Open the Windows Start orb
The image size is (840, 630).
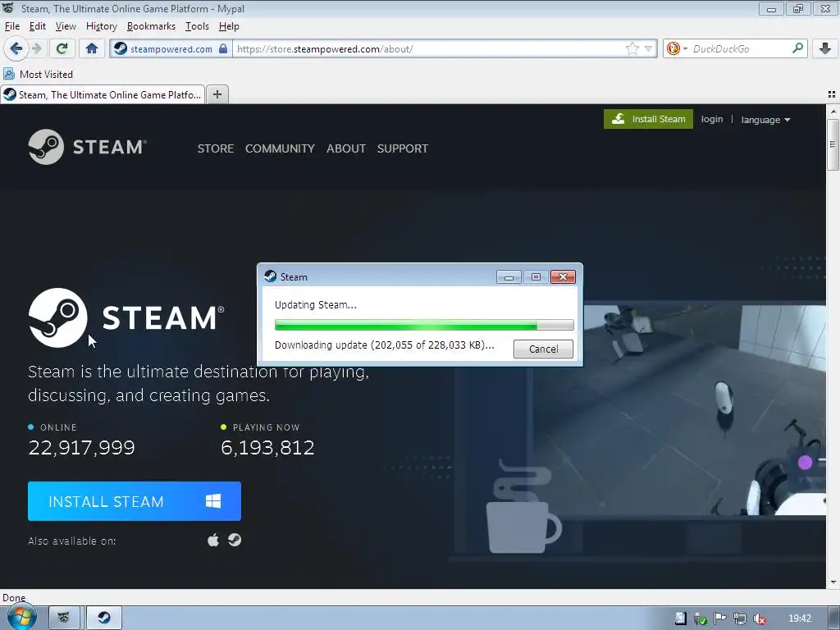21,618
